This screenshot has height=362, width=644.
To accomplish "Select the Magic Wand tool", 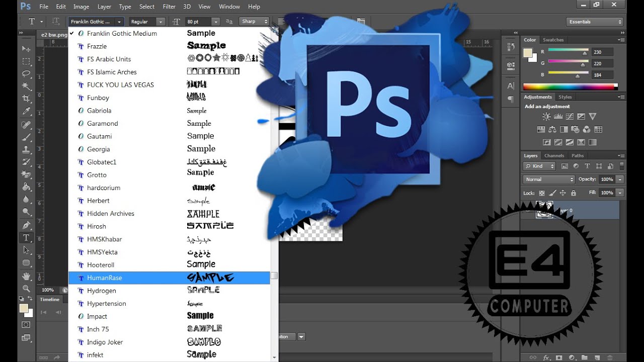I will (x=26, y=86).
